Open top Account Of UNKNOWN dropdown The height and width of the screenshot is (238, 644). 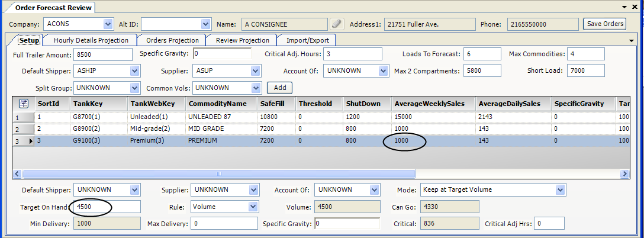coord(384,70)
